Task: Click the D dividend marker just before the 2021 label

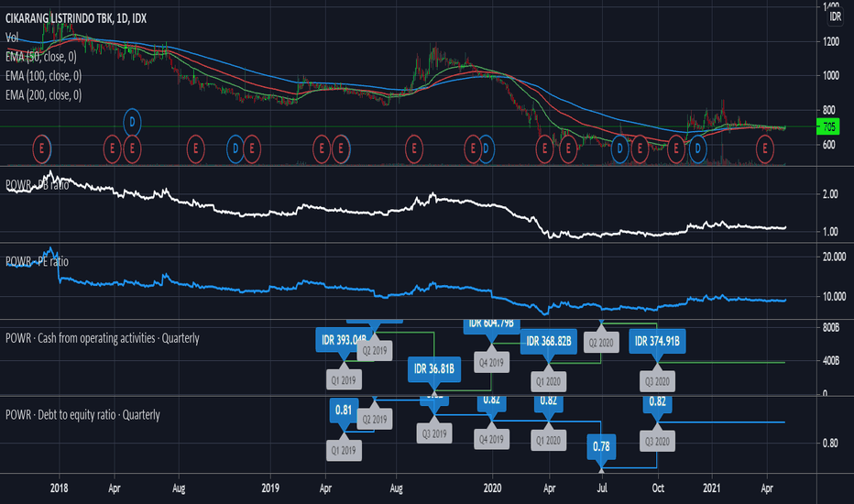Action: click(x=697, y=148)
